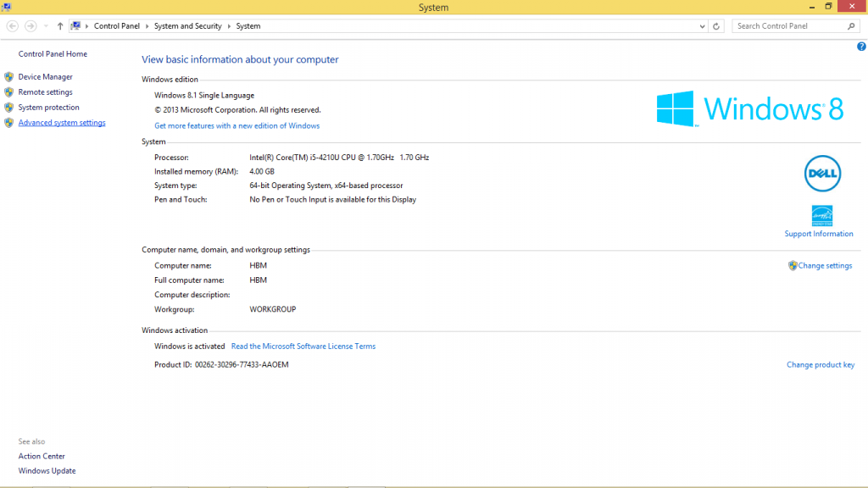Screen dimensions: 868x488
Task: Open System protection
Action: 48,108
